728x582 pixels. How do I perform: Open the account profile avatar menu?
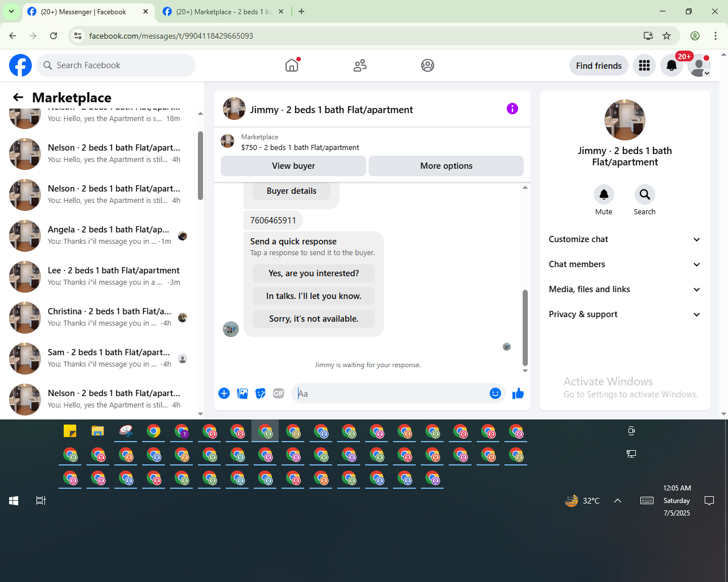point(699,65)
